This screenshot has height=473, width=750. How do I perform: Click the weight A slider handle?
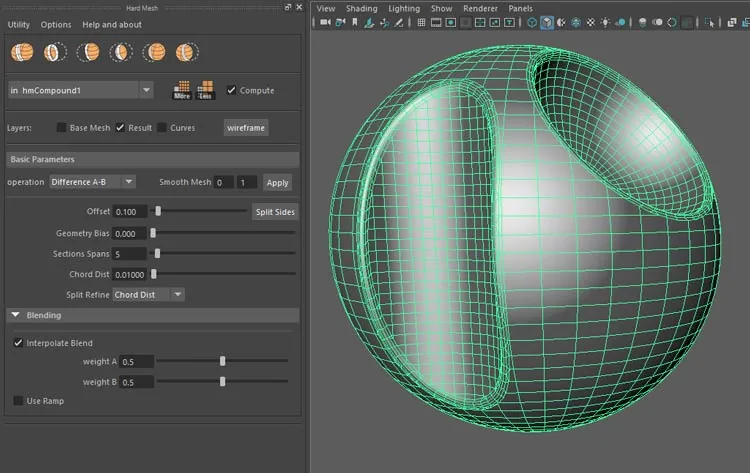tap(222, 361)
